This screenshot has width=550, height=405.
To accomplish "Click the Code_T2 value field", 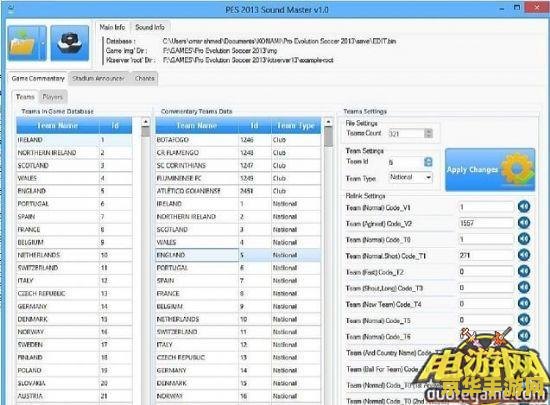I will click(486, 271).
